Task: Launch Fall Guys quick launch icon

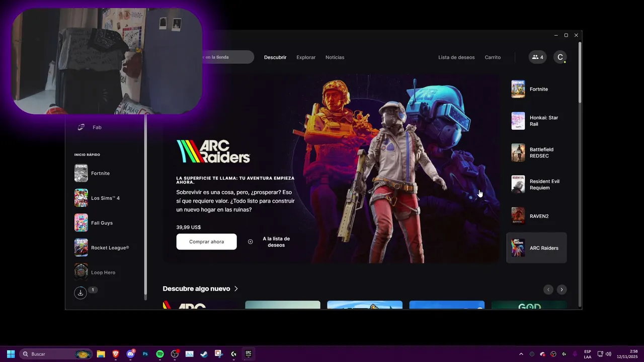Action: 81,223
